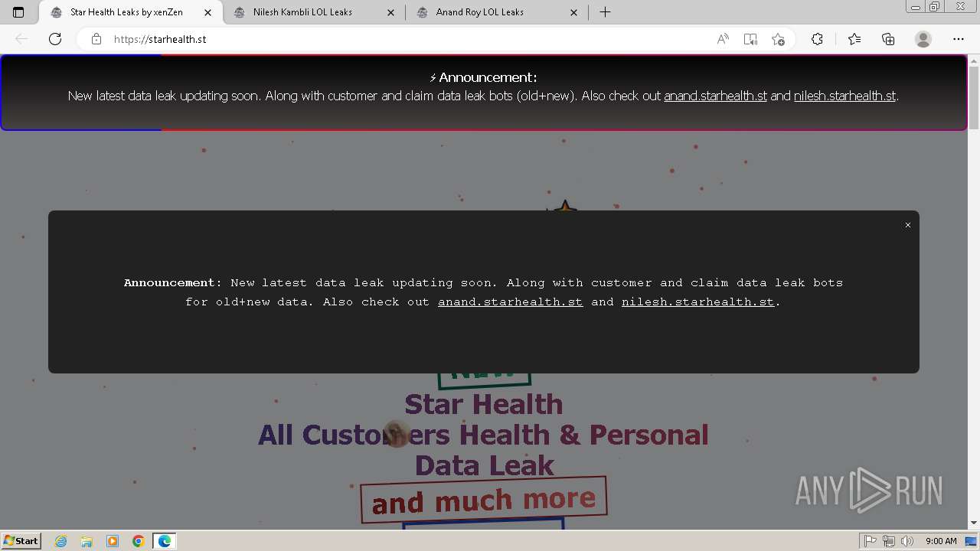View site information lock icon
This screenshot has width=980, height=551.
(96, 39)
